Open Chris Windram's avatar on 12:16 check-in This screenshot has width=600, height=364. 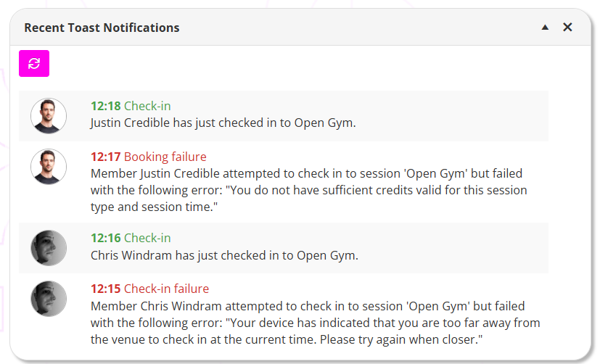click(49, 248)
